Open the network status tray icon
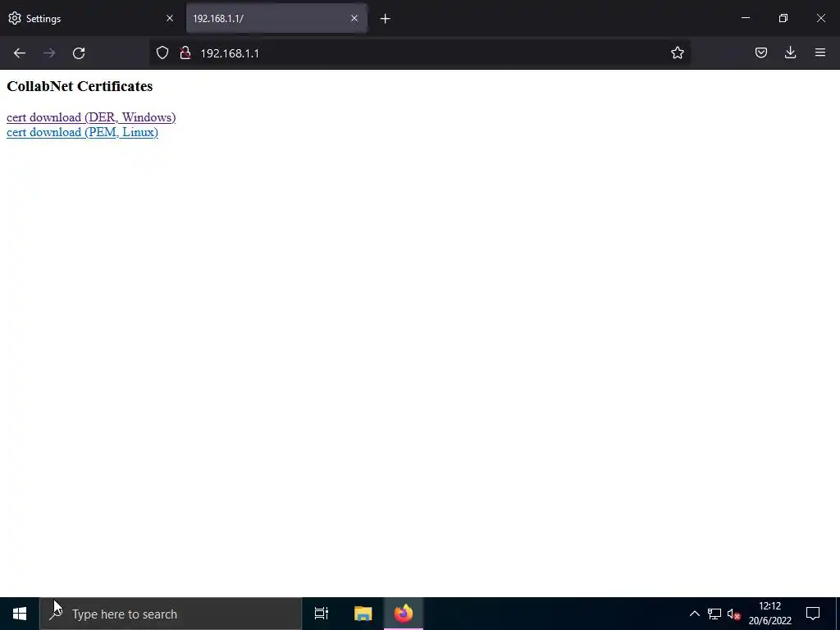Screen dimensions: 840x630 coord(714,614)
